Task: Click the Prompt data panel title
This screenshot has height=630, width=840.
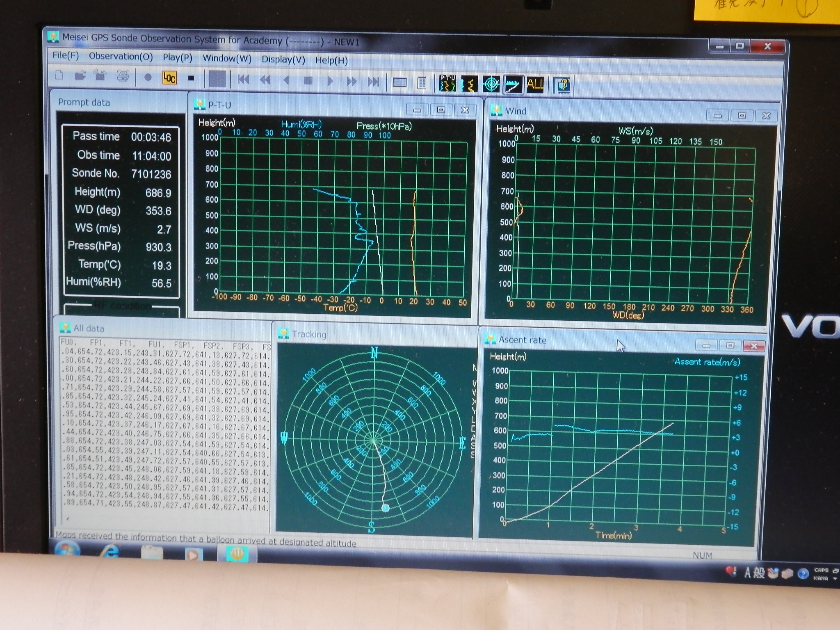Action: (x=84, y=102)
